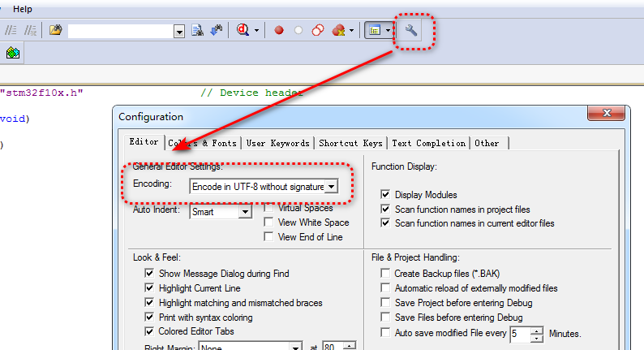Toggle Print with syntax coloring

(x=149, y=317)
